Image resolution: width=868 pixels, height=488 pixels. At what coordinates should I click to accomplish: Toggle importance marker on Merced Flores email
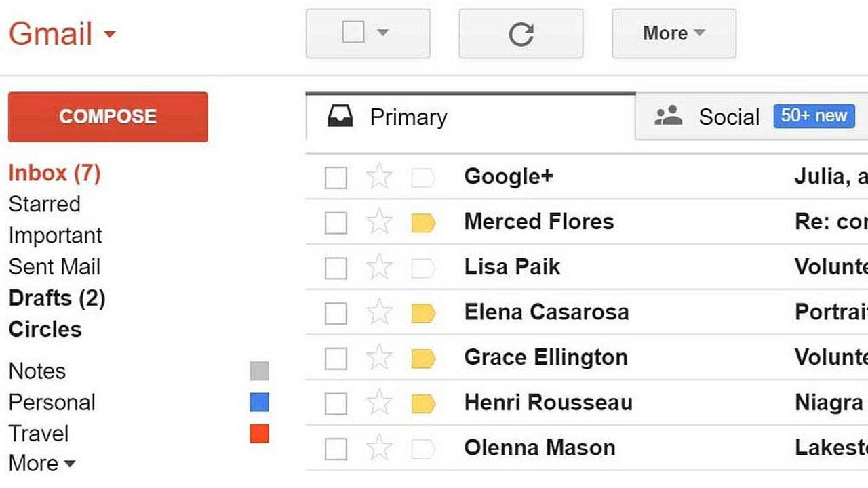pyautogui.click(x=423, y=223)
